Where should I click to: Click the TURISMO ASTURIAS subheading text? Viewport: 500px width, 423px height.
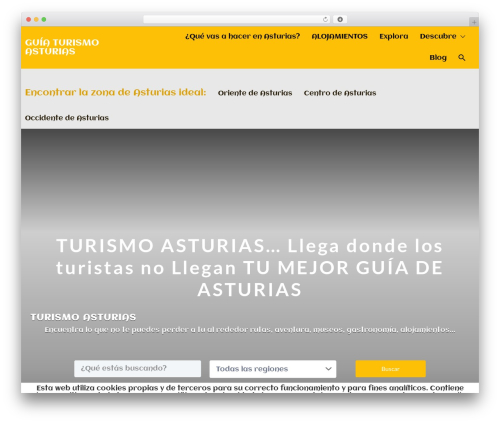point(83,317)
